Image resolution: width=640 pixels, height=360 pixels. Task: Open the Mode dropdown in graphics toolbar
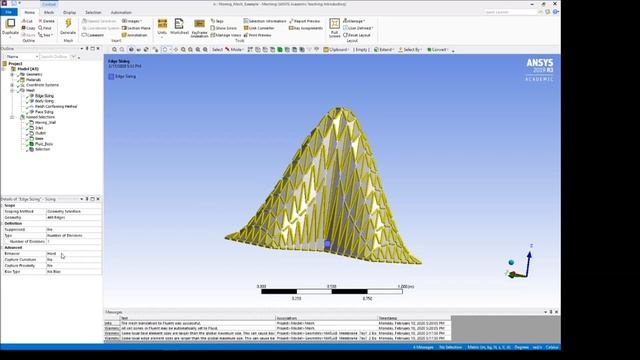(x=233, y=50)
